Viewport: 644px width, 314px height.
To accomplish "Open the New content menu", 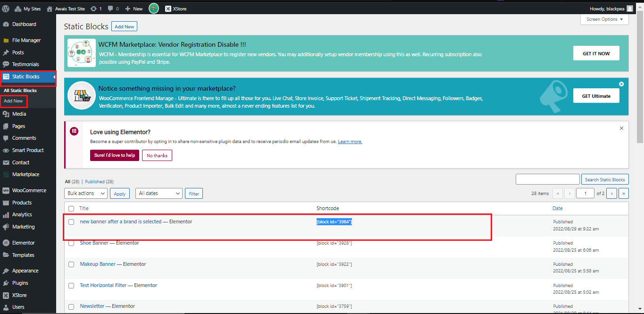I will click(134, 8).
